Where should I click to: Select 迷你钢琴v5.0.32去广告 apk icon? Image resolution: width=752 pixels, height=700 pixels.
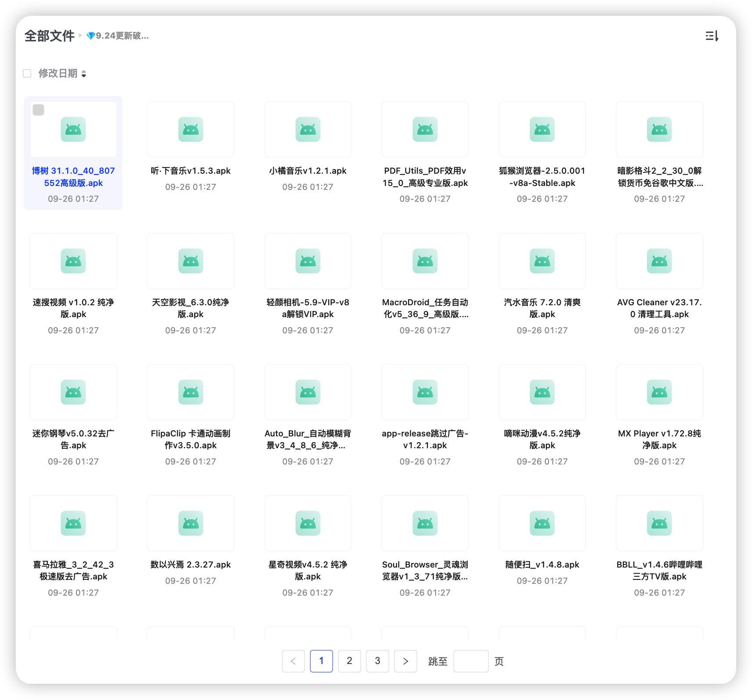[73, 392]
